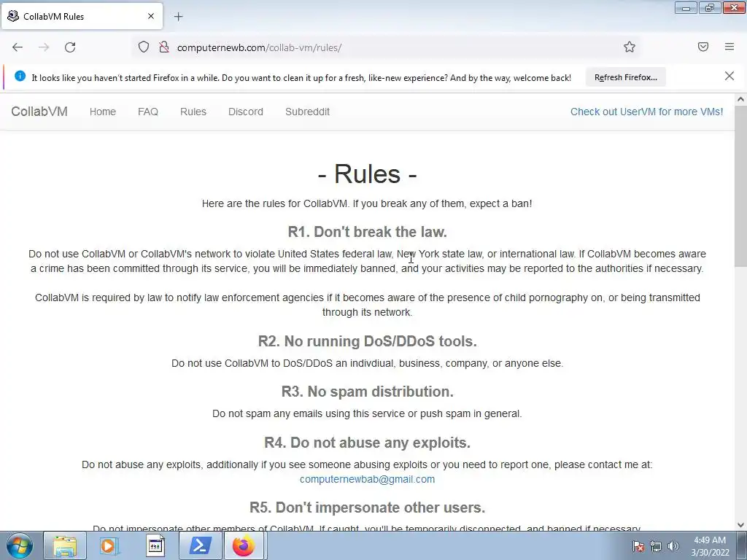Viewport: 747px width, 560px height.
Task: Open the Rules navigation item
Action: click(x=193, y=112)
